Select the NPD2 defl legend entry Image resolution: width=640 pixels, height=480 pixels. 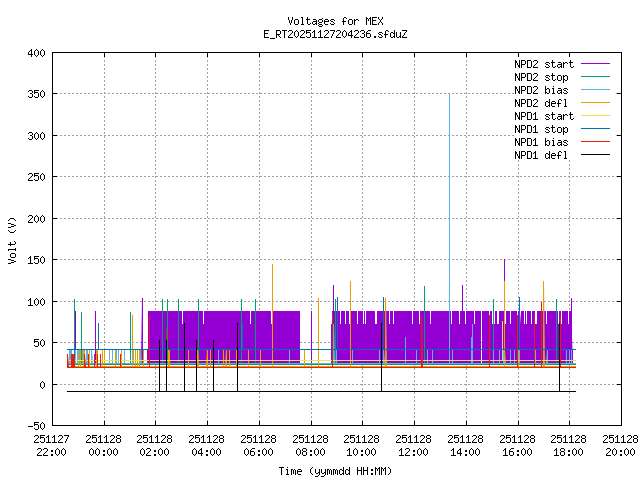[x=541, y=103]
